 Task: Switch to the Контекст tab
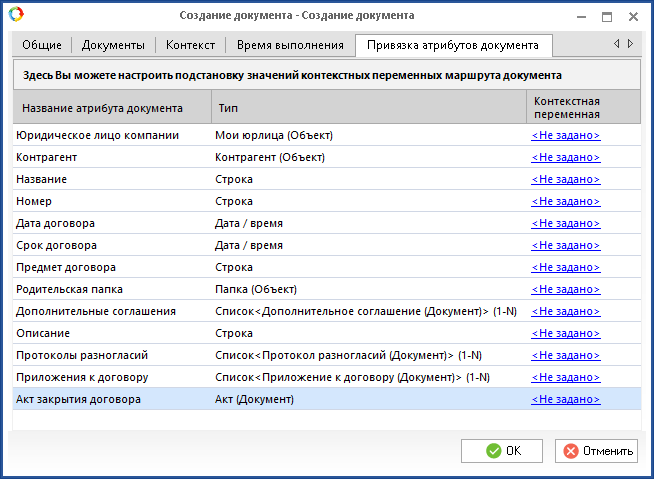tap(190, 45)
